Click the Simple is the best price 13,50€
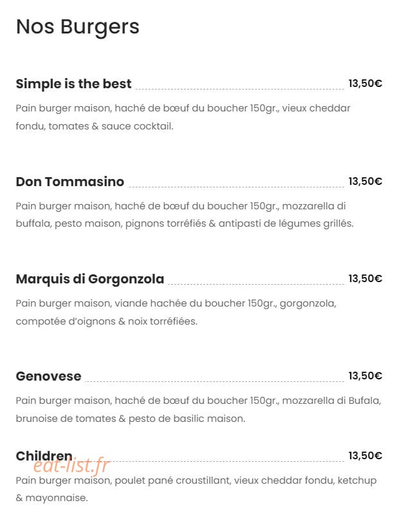Viewport: 395px width, 532px height. tap(365, 84)
